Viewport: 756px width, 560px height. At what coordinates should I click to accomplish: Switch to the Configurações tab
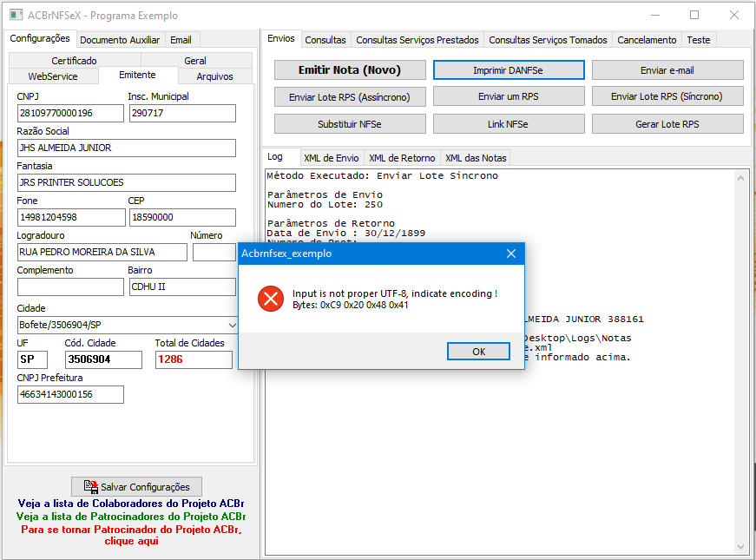(x=40, y=38)
